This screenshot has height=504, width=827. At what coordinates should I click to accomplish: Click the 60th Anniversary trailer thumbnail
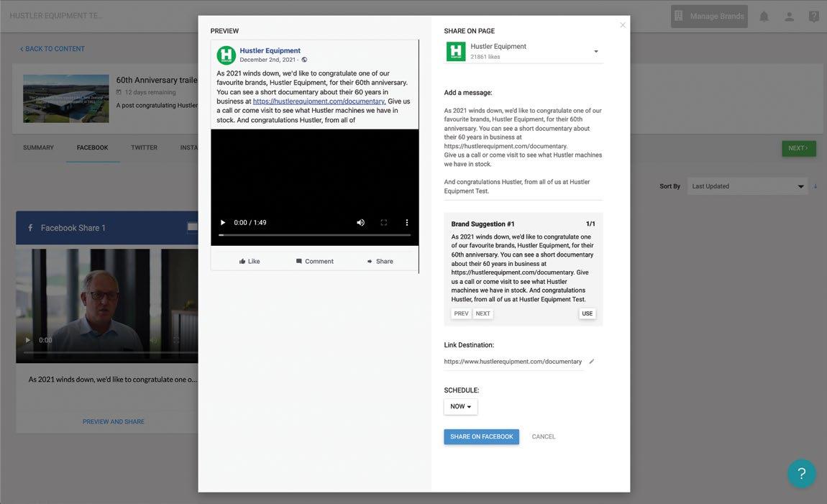click(66, 98)
